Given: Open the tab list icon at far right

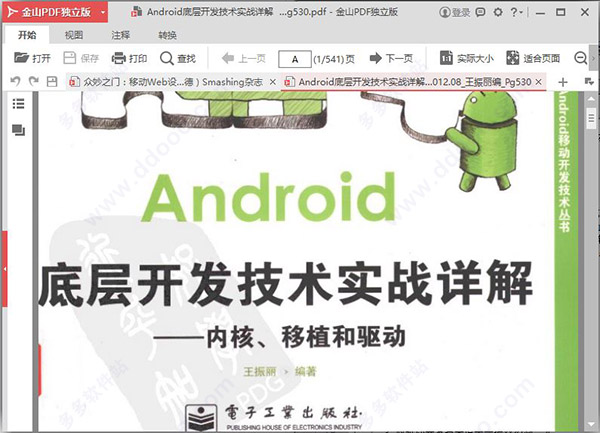Looking at the screenshot, I should coord(589,81).
